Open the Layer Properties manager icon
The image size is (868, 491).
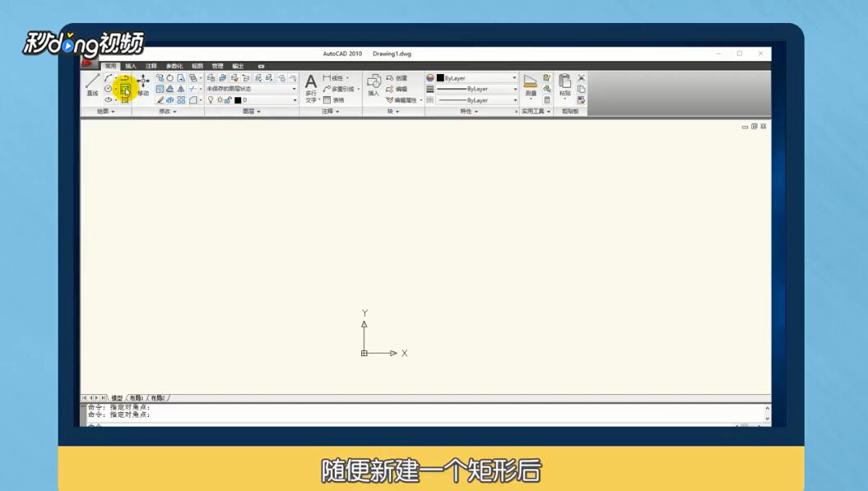click(211, 78)
